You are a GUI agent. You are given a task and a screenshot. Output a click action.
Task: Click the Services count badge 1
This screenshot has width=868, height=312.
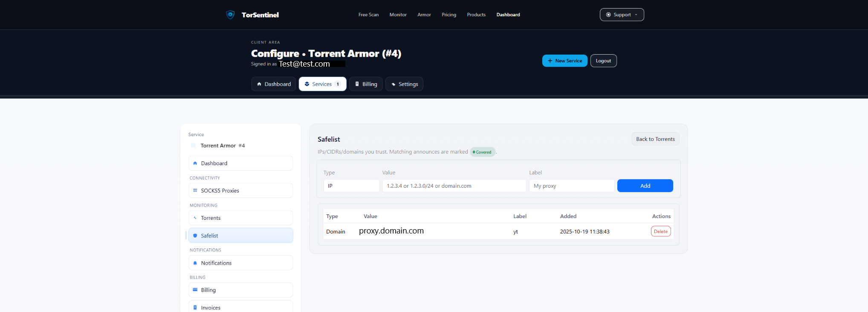(338, 84)
